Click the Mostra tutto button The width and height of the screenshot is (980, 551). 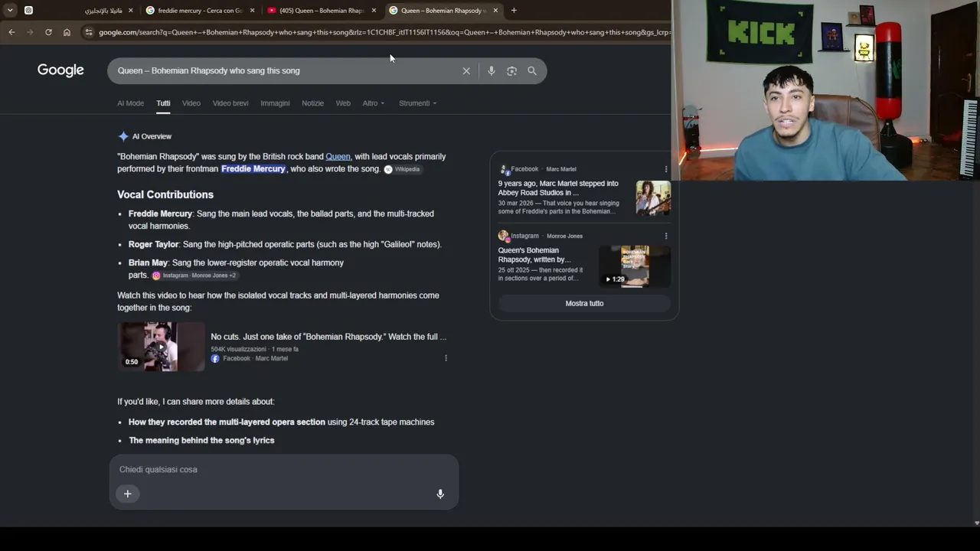584,304
